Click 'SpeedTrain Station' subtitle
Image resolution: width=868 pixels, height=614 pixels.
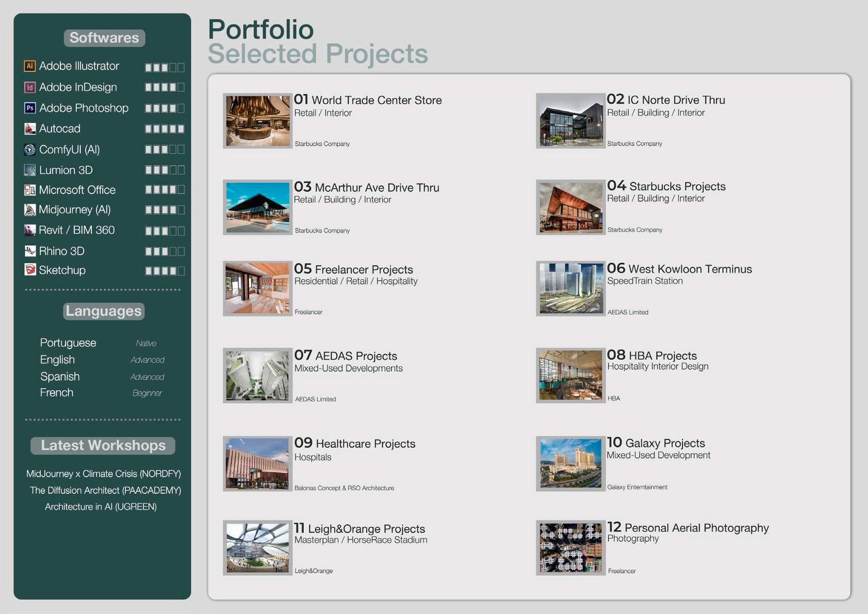(645, 281)
